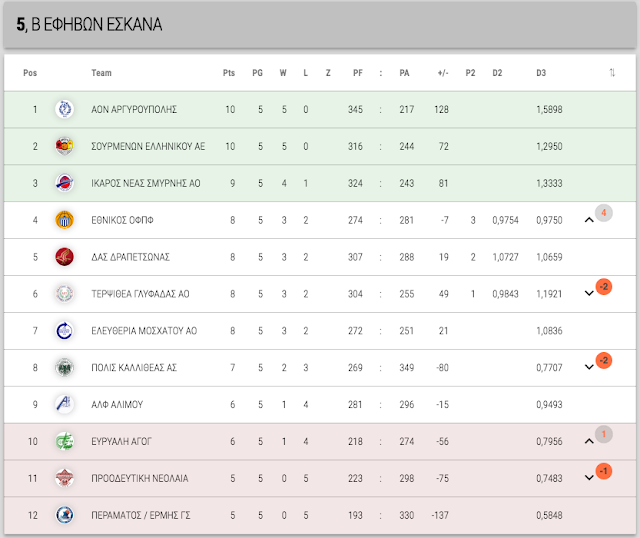This screenshot has width=640, height=538.
Task: Open the ΠΕΡΑΜΑΤΟΣ / ΕΡΜΗΣ ΓΣ logo
Action: coord(64,515)
